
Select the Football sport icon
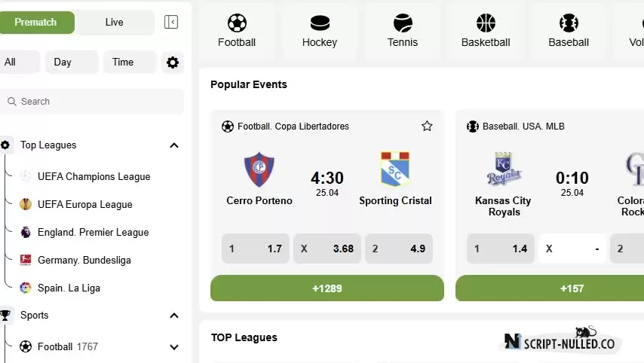pyautogui.click(x=237, y=23)
